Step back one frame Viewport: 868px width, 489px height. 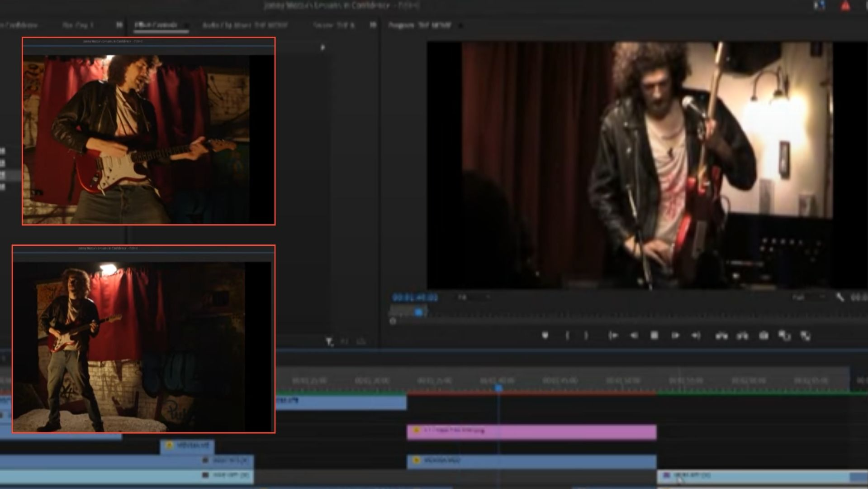click(634, 336)
